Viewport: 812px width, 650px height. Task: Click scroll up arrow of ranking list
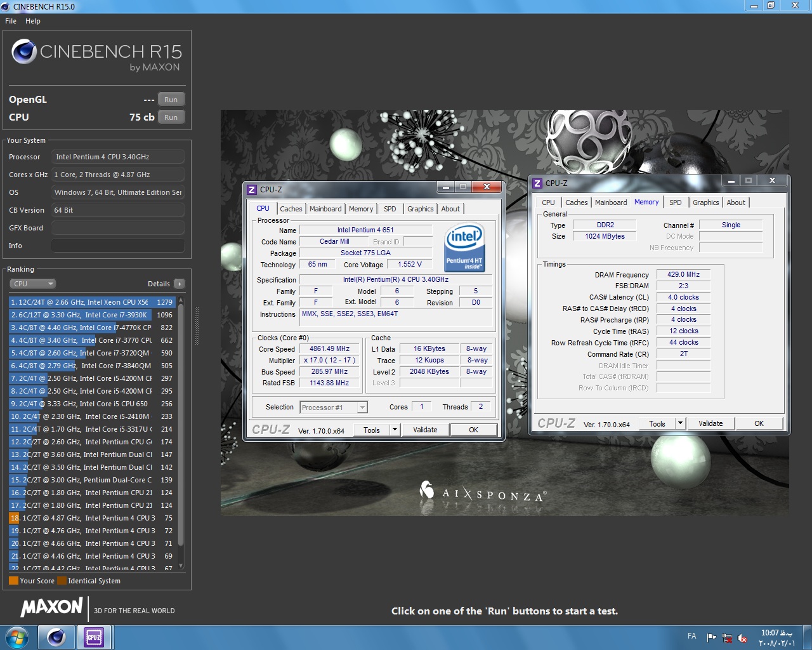point(181,300)
